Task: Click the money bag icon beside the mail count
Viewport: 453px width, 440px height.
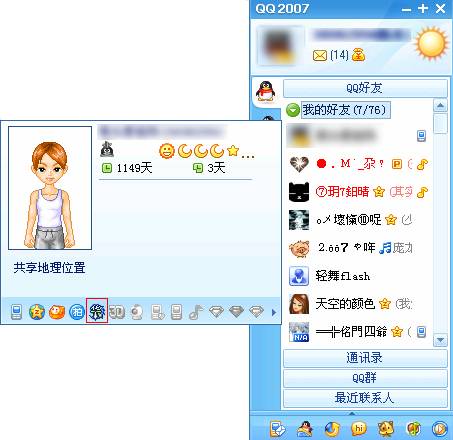Action: point(358,55)
